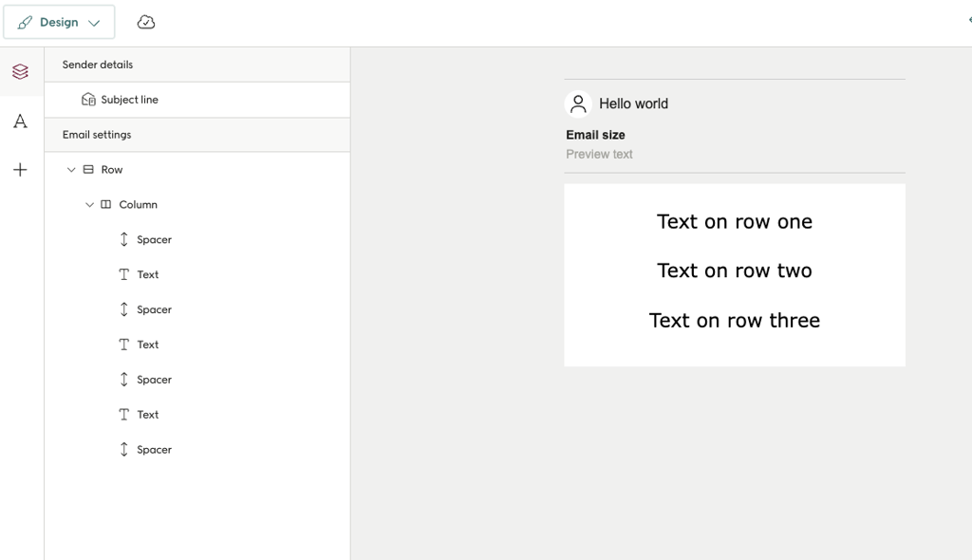Select Text on row two in the email preview

click(734, 271)
